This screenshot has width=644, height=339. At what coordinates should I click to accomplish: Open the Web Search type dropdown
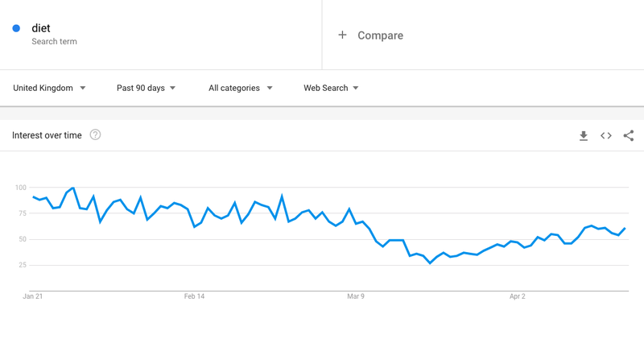tap(331, 88)
